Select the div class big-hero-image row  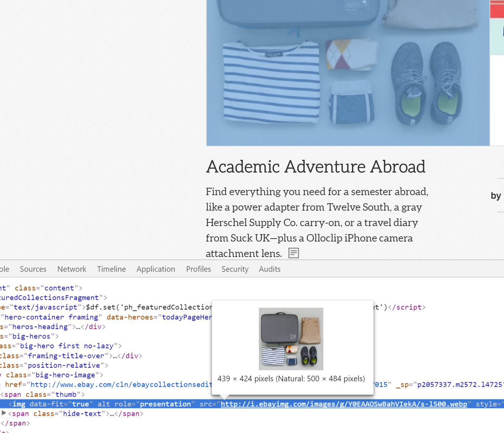click(52, 375)
